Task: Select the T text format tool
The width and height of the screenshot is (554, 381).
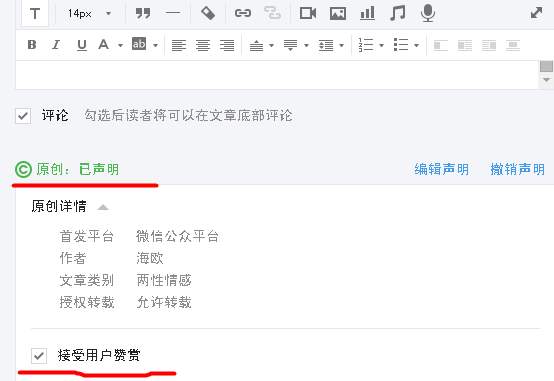Action: pos(35,13)
